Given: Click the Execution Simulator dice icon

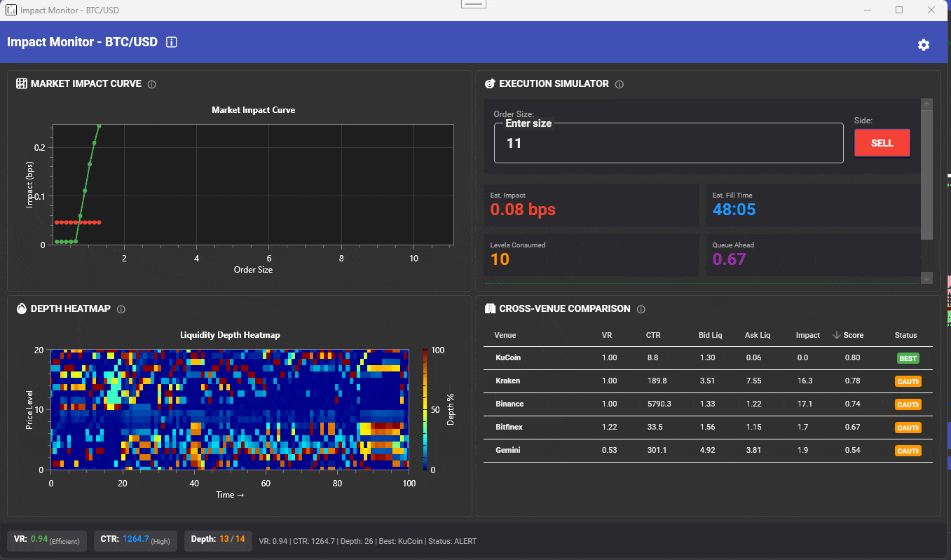Looking at the screenshot, I should [489, 83].
